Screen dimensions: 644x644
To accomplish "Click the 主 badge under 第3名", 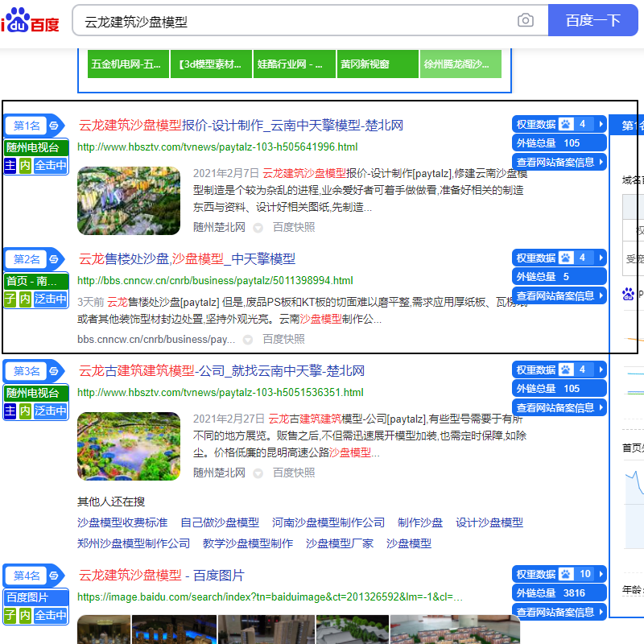I will [x=10, y=411].
